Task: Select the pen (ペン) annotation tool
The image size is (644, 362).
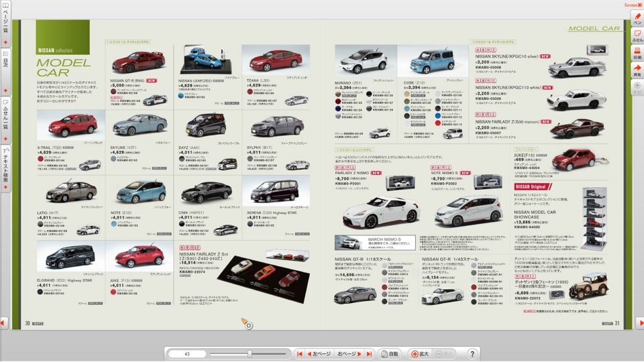Action: [637, 18]
